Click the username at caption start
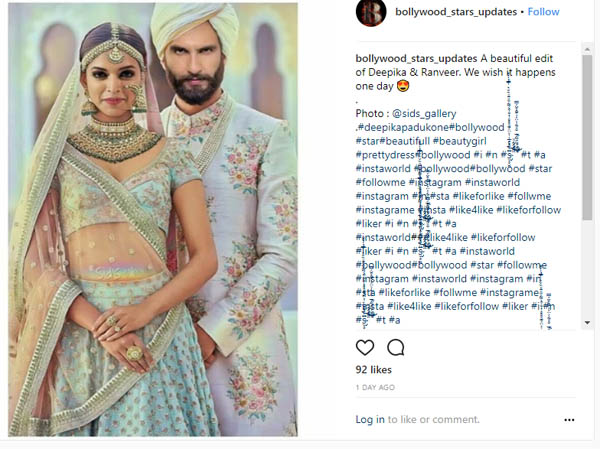Image resolution: width=600 pixels, height=449 pixels. coord(416,59)
